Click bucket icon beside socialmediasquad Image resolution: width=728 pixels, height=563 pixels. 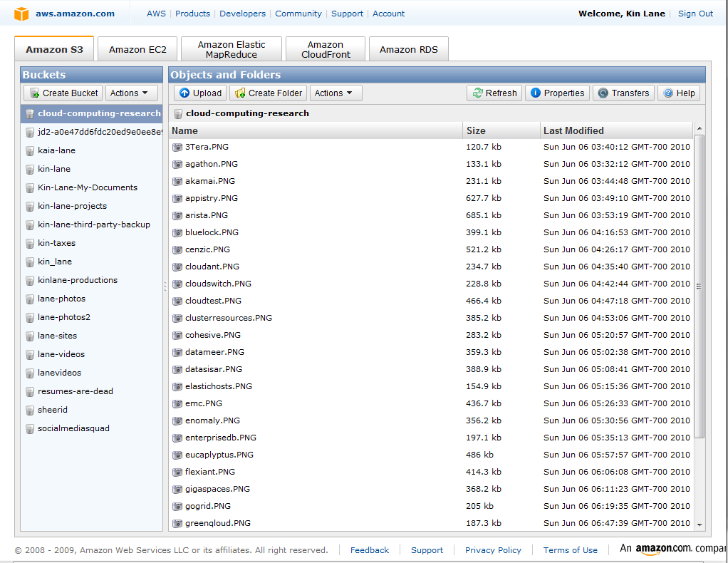[30, 429]
